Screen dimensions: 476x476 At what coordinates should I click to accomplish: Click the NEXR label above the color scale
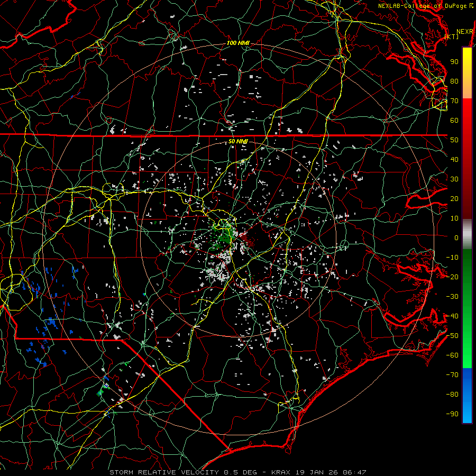[464, 32]
